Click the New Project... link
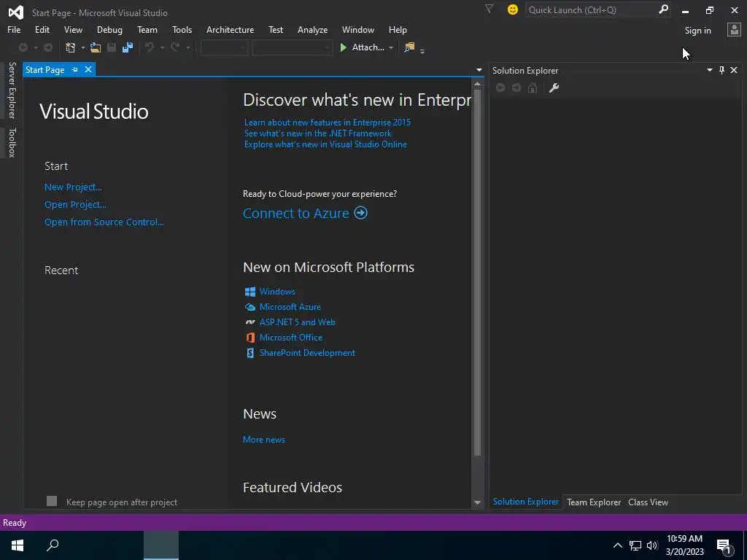This screenshot has height=560, width=747. pyautogui.click(x=73, y=187)
